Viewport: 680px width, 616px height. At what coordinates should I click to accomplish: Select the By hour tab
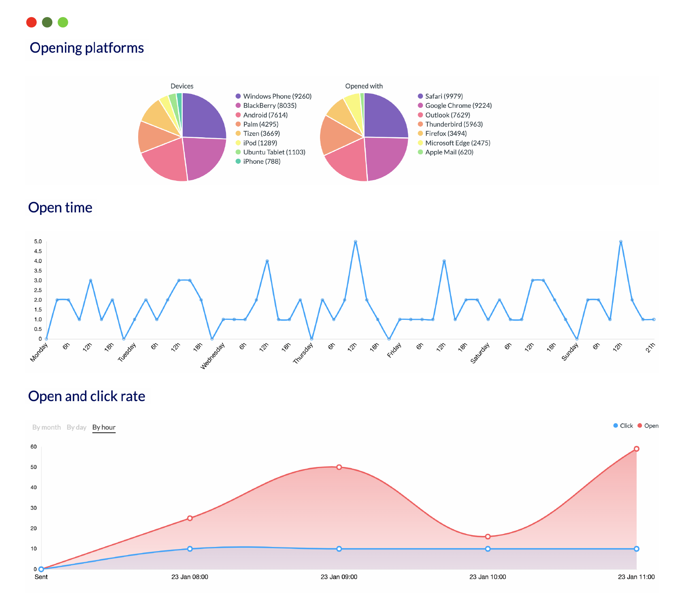click(104, 427)
